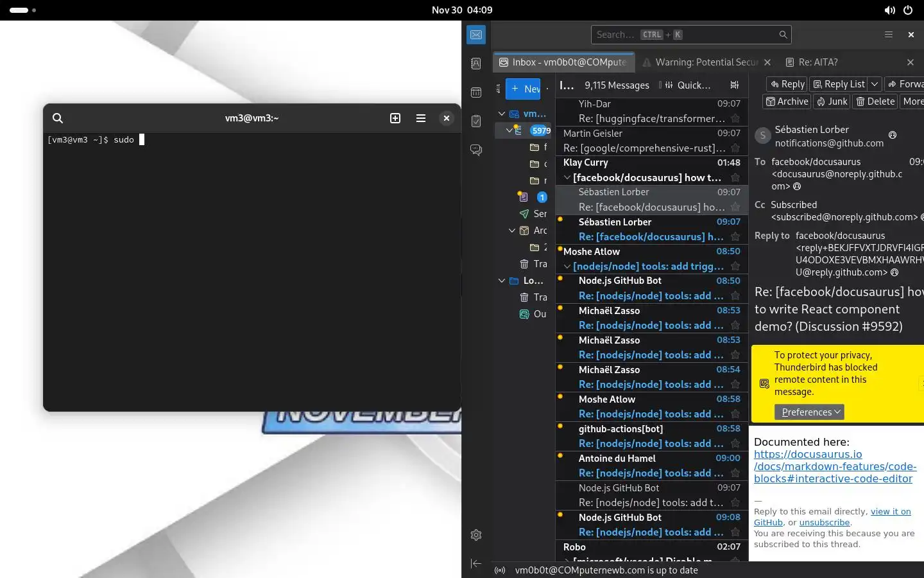Star the Moshe Atlow 08:58 message
The width and height of the screenshot is (924, 578).
735,414
